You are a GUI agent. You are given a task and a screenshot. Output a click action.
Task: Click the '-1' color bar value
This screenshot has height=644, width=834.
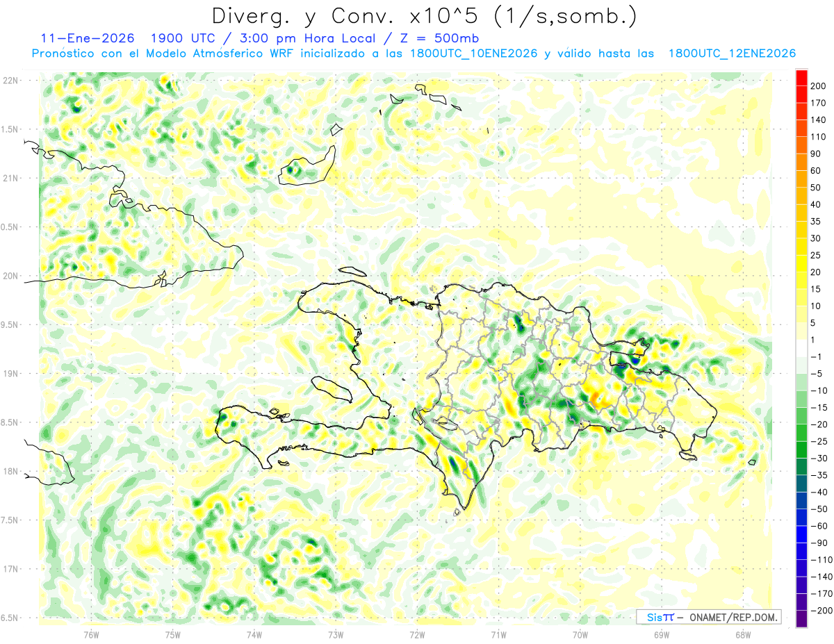pos(817,356)
